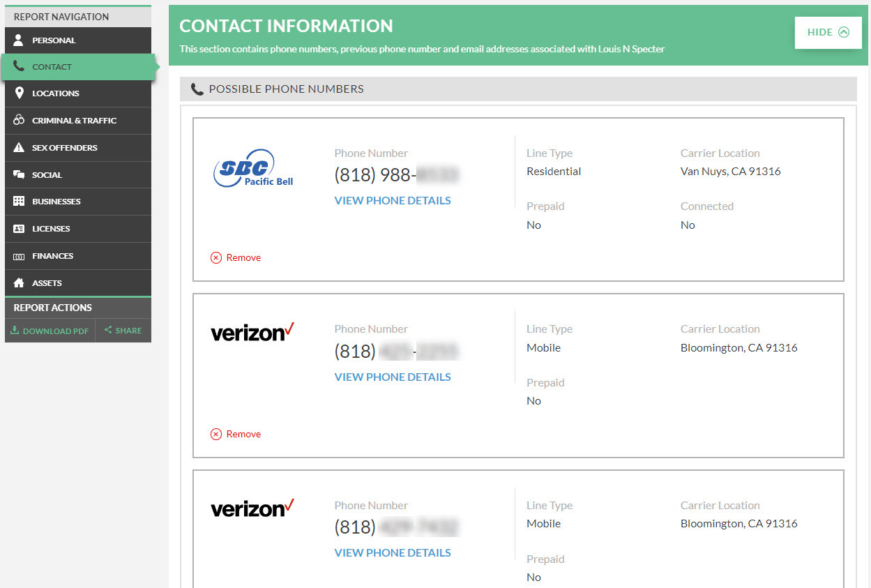Click the Verizon logo beside the 425 number
871x588 pixels.
tap(252, 333)
